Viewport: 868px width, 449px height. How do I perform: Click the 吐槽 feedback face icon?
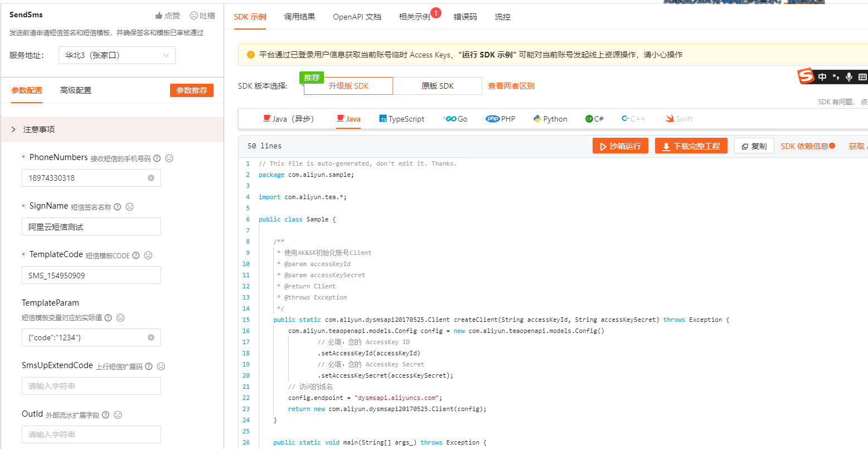click(194, 16)
